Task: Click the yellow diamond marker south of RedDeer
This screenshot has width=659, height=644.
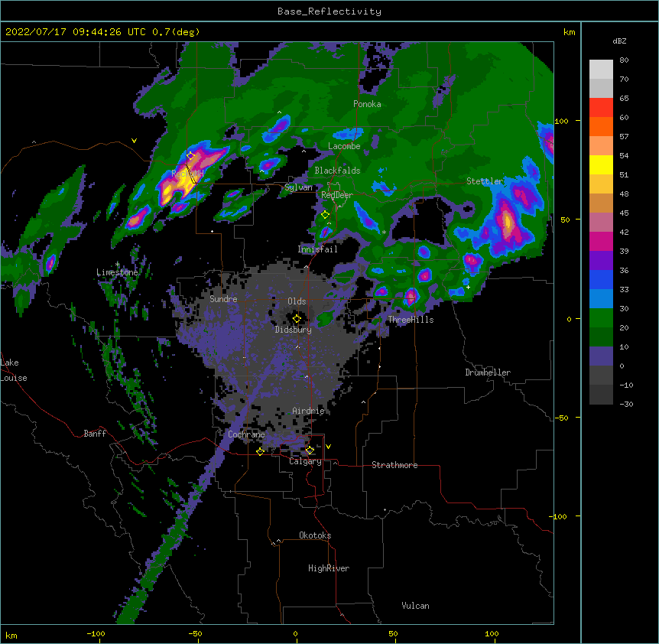Action: pos(325,215)
